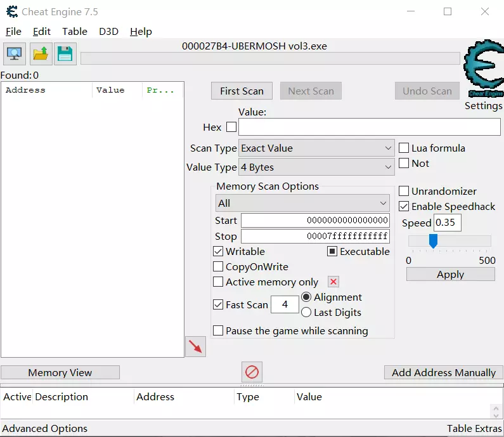This screenshot has height=437, width=504.
Task: Open Memory View
Action: [60, 372]
